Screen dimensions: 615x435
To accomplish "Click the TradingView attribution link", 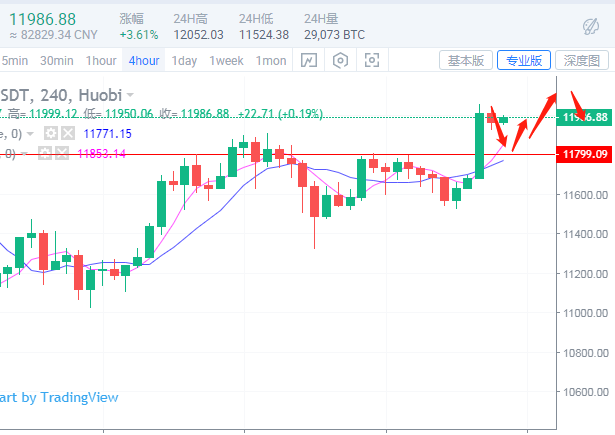I will [59, 397].
